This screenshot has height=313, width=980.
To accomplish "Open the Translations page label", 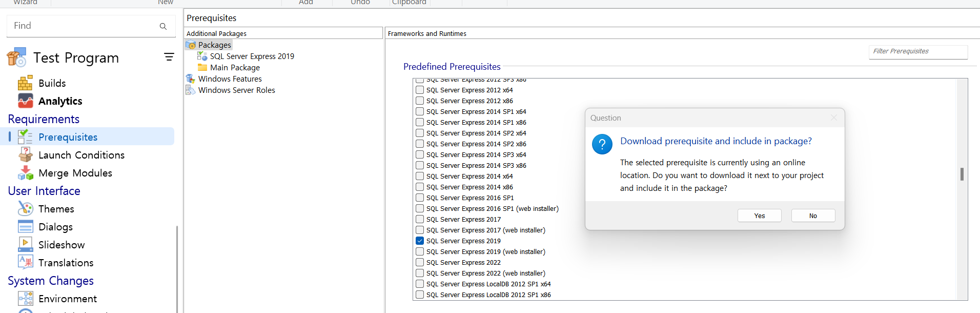I will [66, 263].
